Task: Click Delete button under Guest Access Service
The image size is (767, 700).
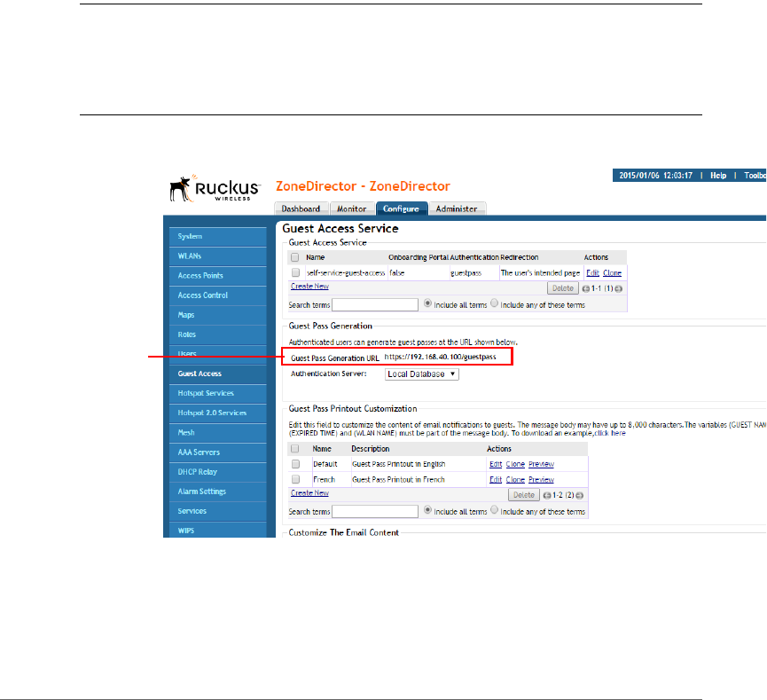Action: (562, 288)
